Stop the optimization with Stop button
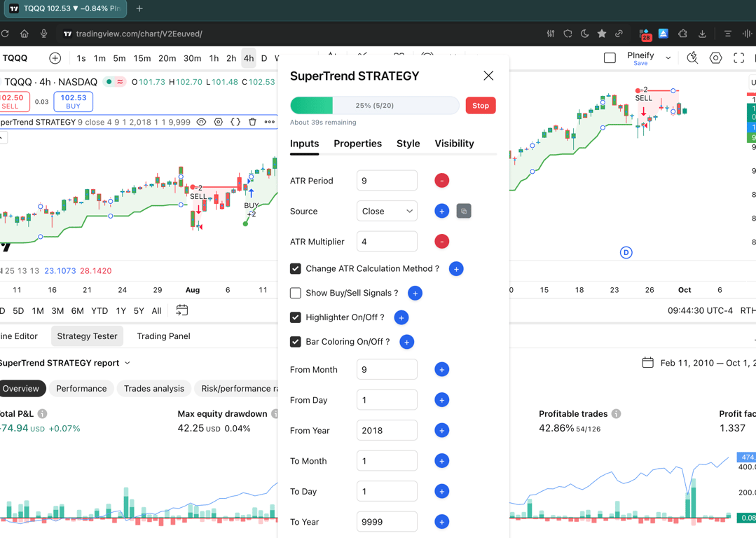756x538 pixels. [481, 106]
